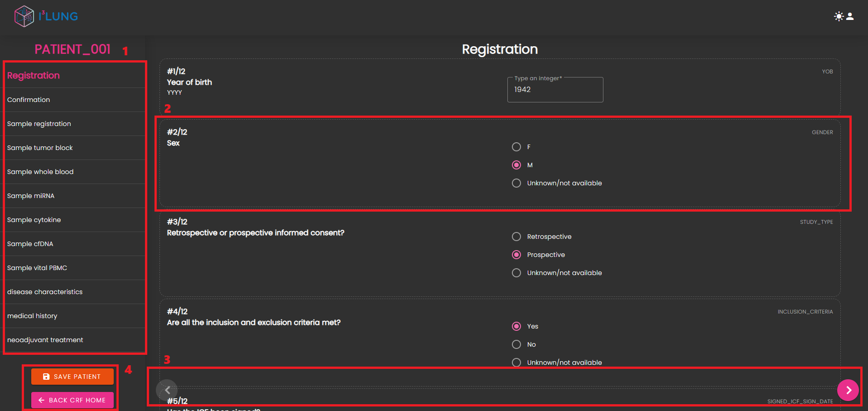The image size is (868, 411).
Task: Select Retrospective informed consent option
Action: click(516, 237)
